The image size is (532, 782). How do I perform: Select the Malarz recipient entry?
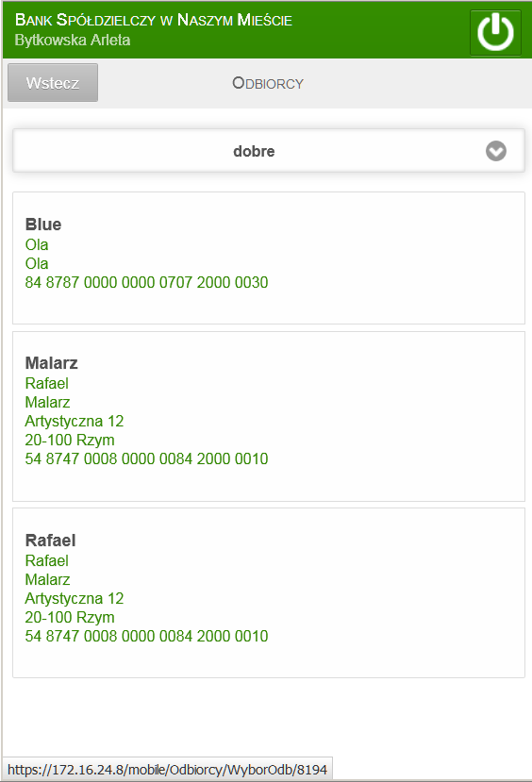click(269, 416)
